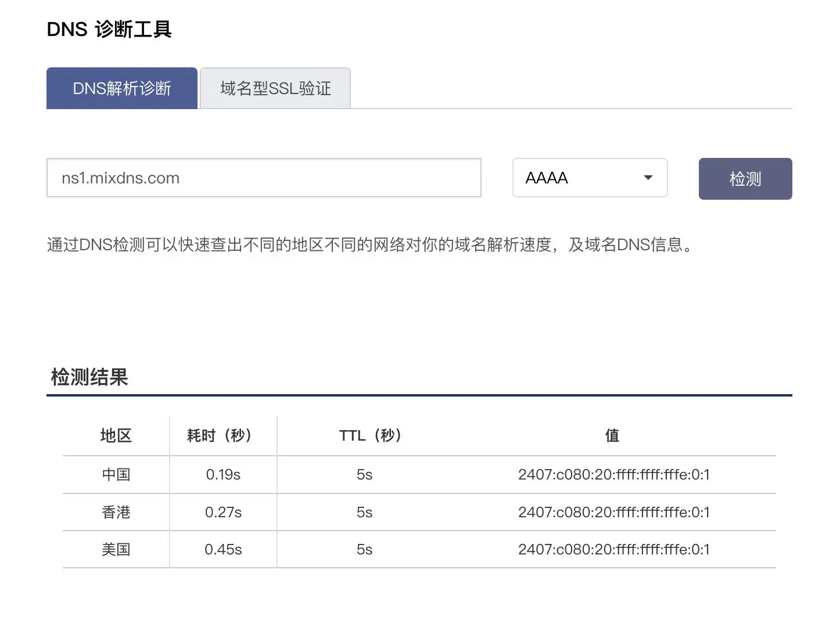Click the TTL value in the 香港 row

click(364, 512)
